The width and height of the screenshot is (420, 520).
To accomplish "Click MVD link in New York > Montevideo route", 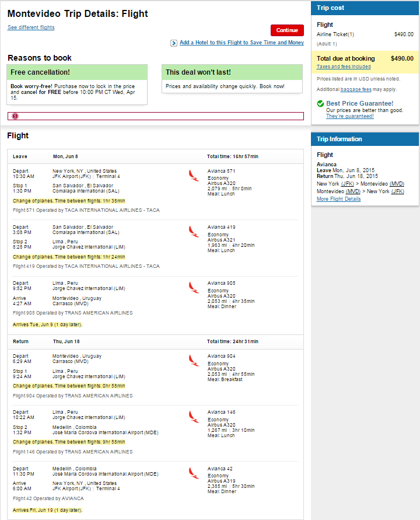I will tap(397, 184).
